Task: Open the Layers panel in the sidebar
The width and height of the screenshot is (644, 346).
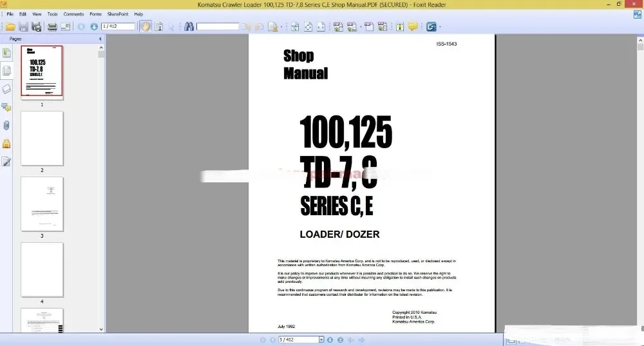Action: tap(6, 89)
